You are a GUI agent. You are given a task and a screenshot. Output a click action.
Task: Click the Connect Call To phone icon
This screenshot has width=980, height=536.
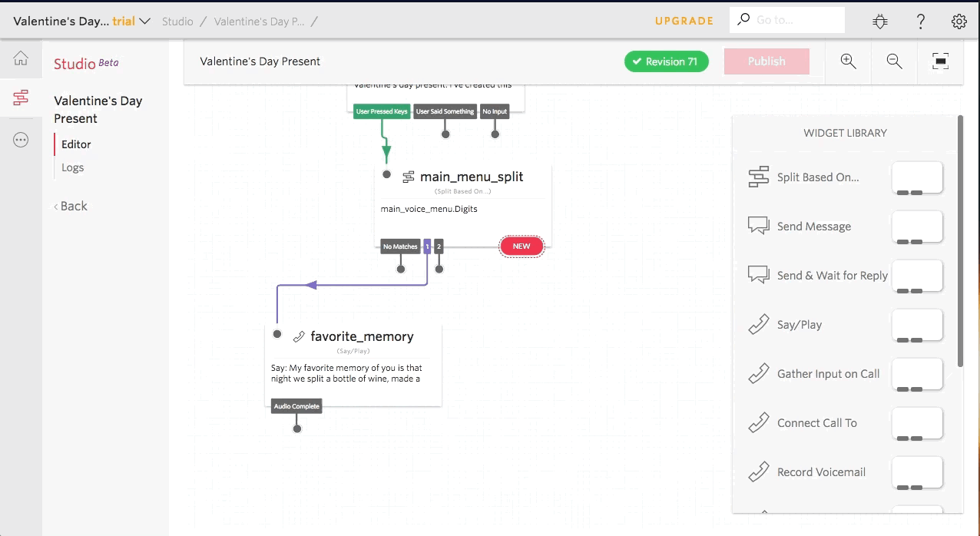(x=758, y=422)
